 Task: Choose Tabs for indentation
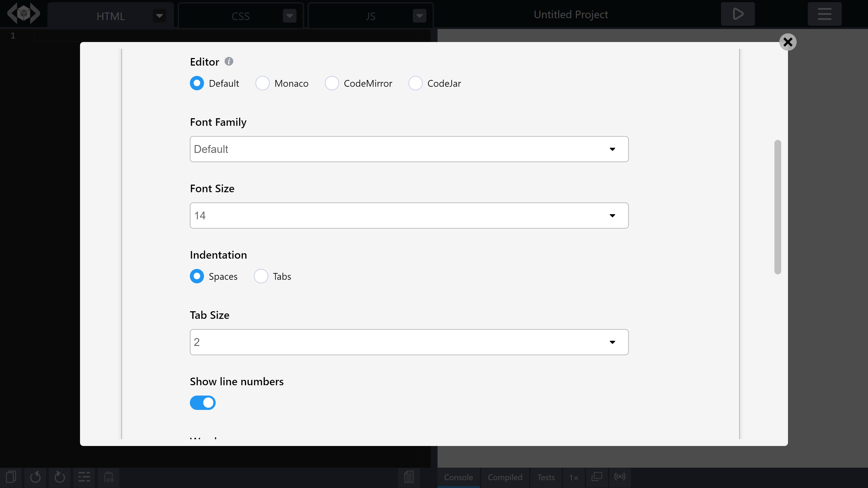pos(261,276)
